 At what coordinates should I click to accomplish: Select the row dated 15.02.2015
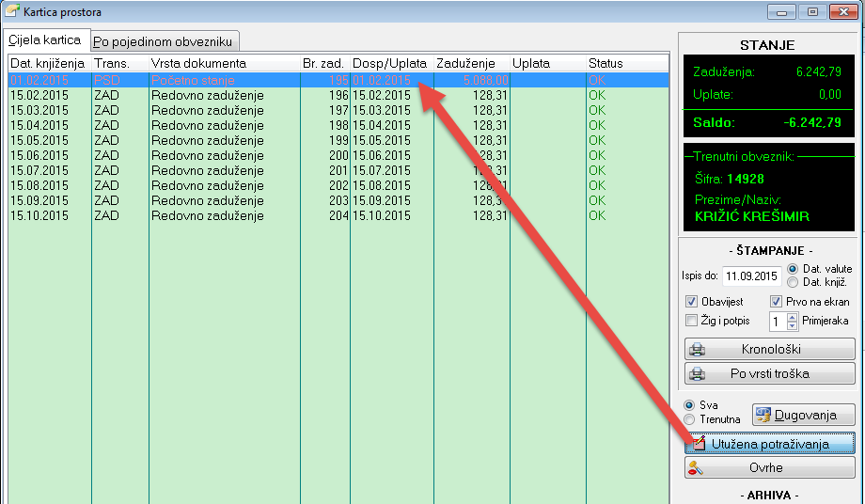pyautogui.click(x=338, y=95)
